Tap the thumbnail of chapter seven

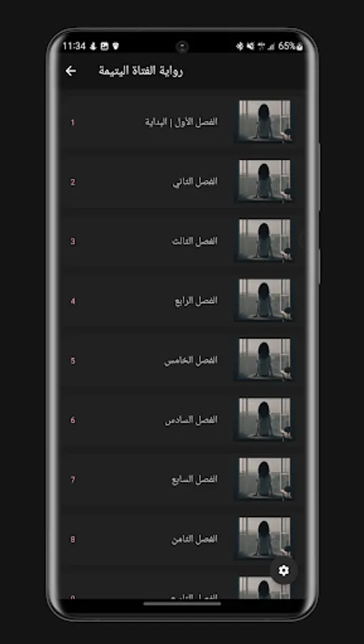264,479
